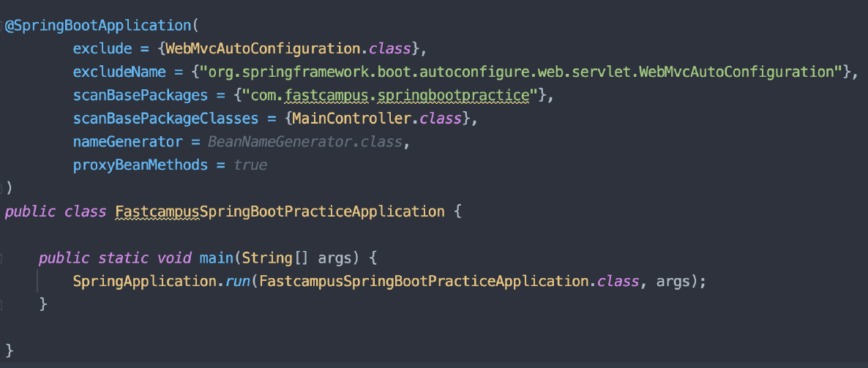Click the greyed true value of proxyBeanMethods
The image size is (868, 368).
(250, 165)
